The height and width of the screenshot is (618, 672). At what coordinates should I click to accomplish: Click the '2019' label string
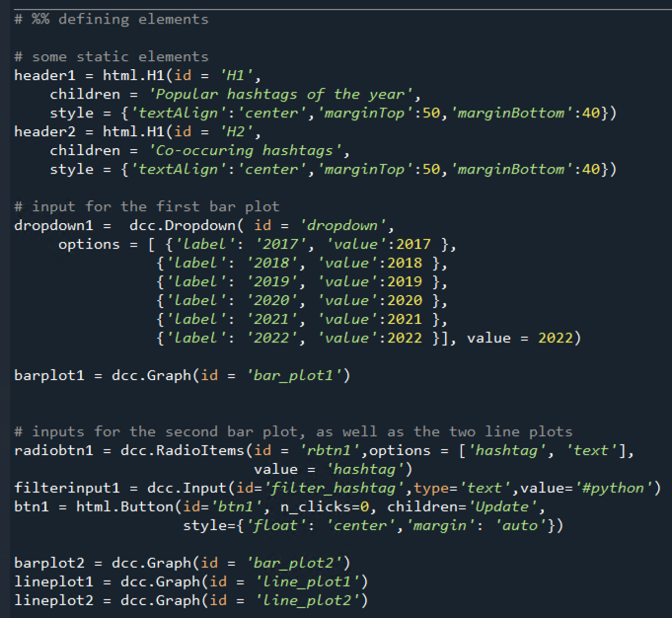272,281
